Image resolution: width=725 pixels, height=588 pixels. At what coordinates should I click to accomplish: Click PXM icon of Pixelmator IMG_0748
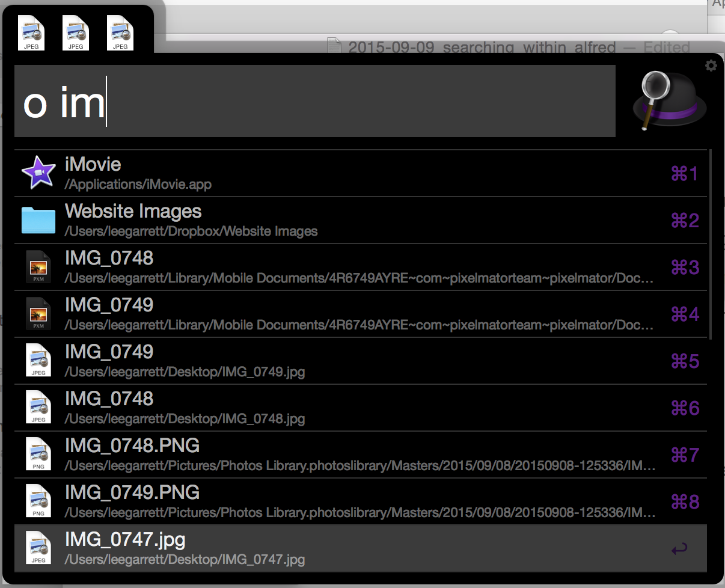38,267
